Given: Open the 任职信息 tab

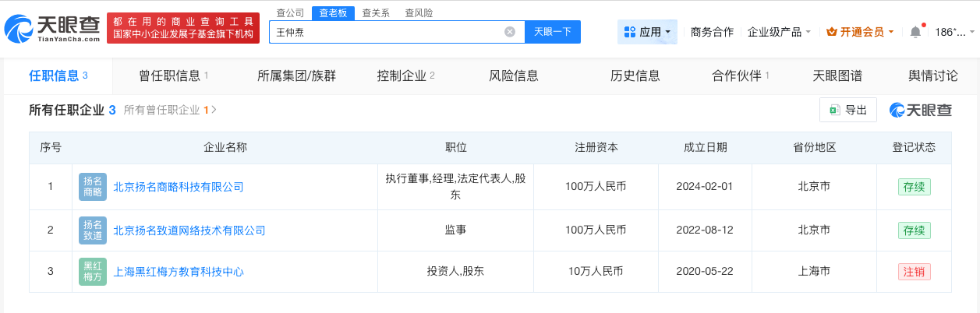Looking at the screenshot, I should 58,76.
